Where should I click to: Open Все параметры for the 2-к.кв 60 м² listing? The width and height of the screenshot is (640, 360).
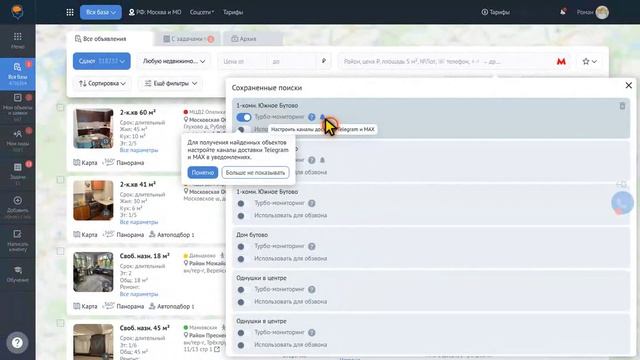point(139,150)
